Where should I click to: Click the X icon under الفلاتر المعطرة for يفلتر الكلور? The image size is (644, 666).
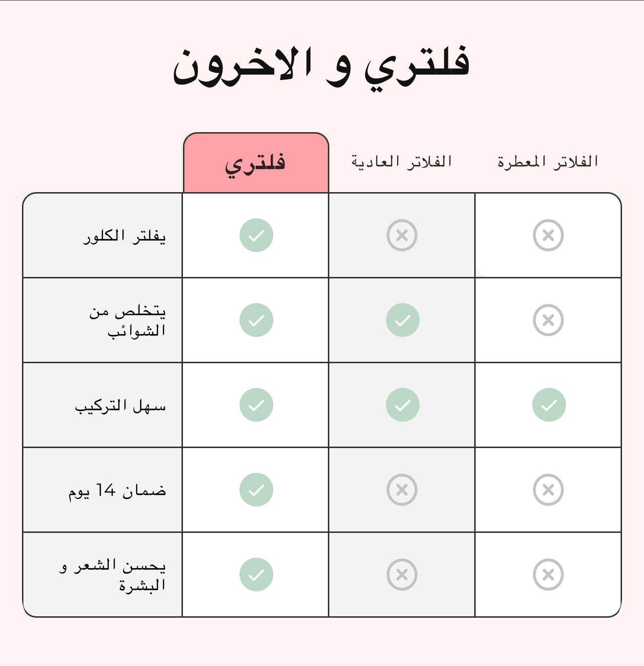548,235
